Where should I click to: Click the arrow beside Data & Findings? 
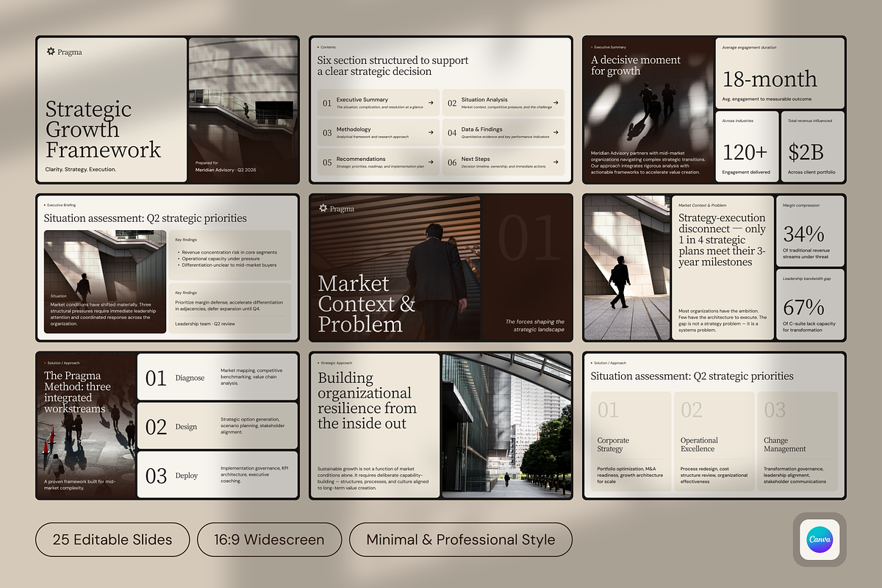[556, 132]
